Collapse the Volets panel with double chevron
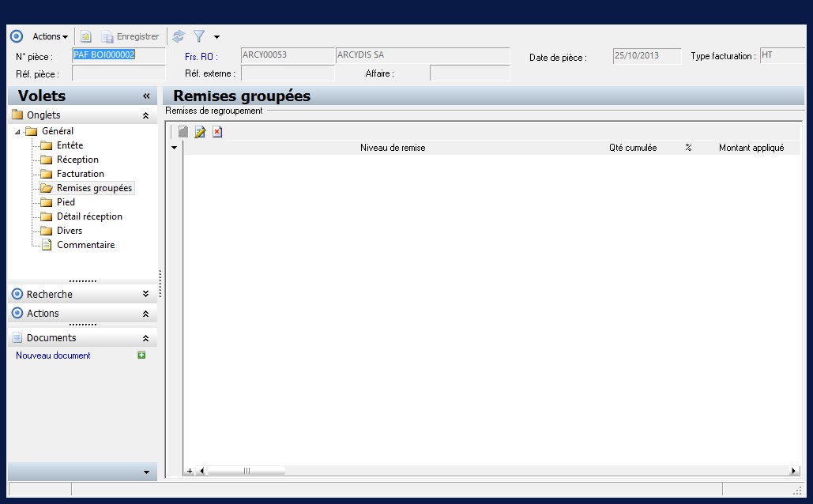The height and width of the screenshot is (504, 813). coord(146,96)
